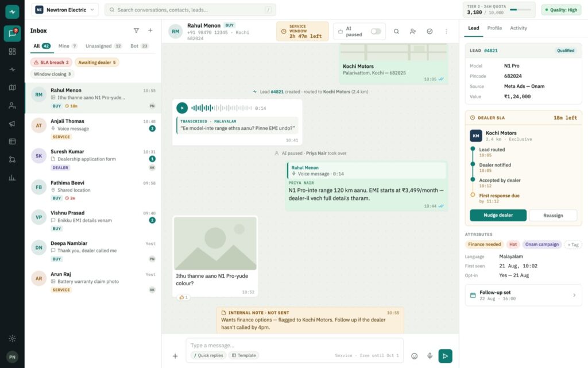Toggle the Hot attribute tag
Viewport: 588px width, 368px height.
(513, 244)
